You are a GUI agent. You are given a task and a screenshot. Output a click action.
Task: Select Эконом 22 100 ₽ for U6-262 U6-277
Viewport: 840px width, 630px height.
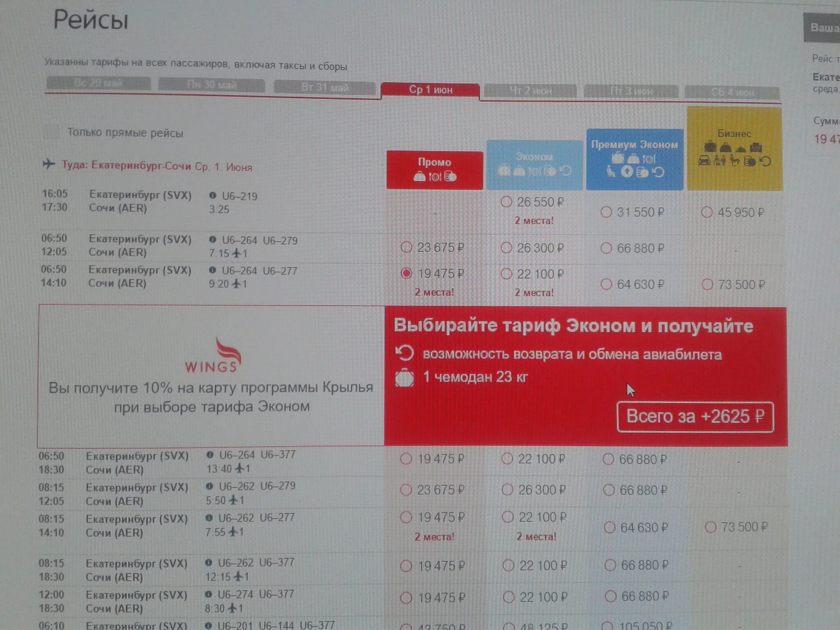click(x=508, y=517)
